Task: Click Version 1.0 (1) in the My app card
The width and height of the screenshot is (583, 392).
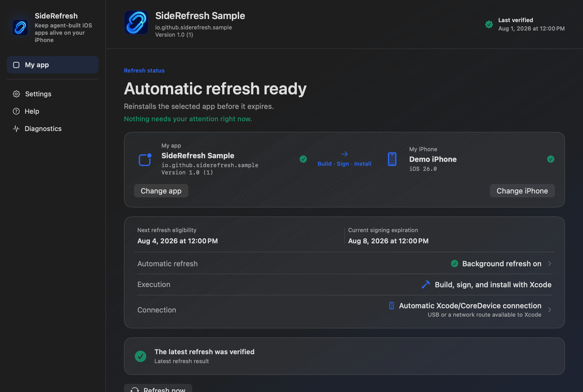Action: [187, 172]
